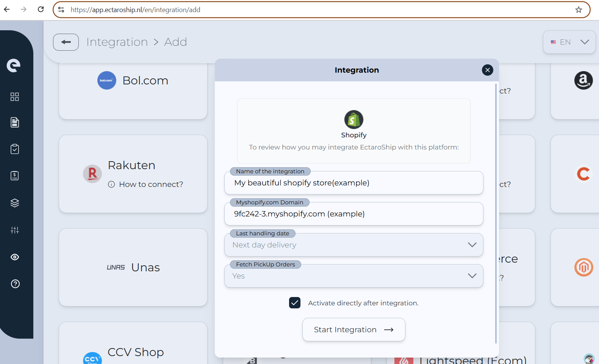
Task: Open the EN language selector
Action: (569, 42)
